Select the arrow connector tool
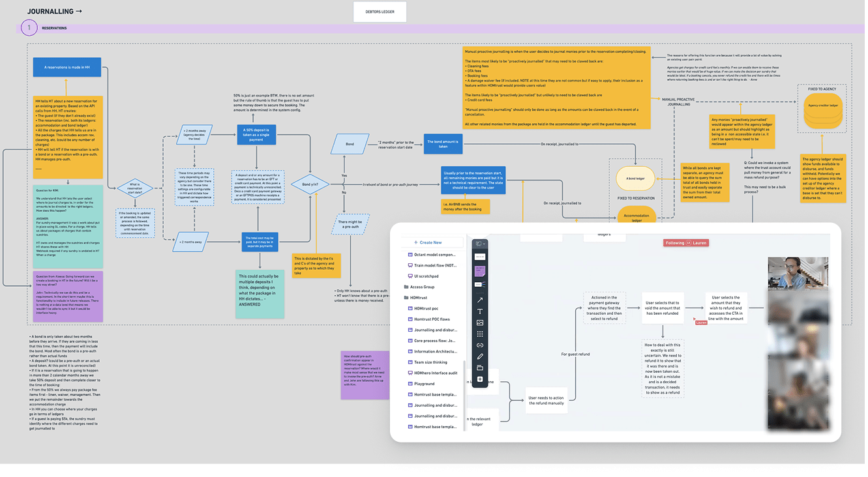 pyautogui.click(x=479, y=298)
